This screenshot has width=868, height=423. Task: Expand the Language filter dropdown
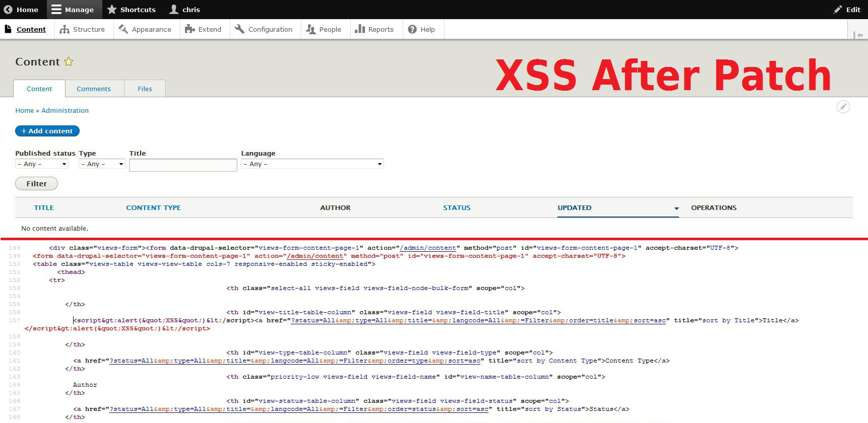[x=313, y=164]
